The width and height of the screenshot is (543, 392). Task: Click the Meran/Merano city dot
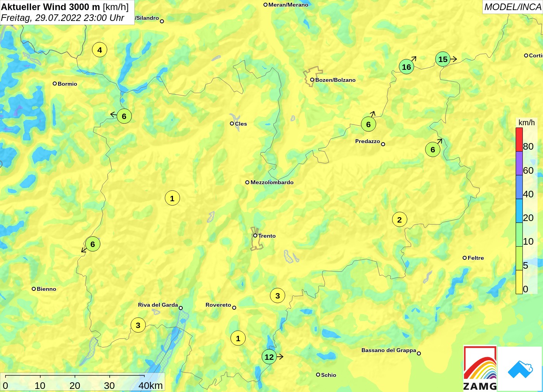coord(266,5)
